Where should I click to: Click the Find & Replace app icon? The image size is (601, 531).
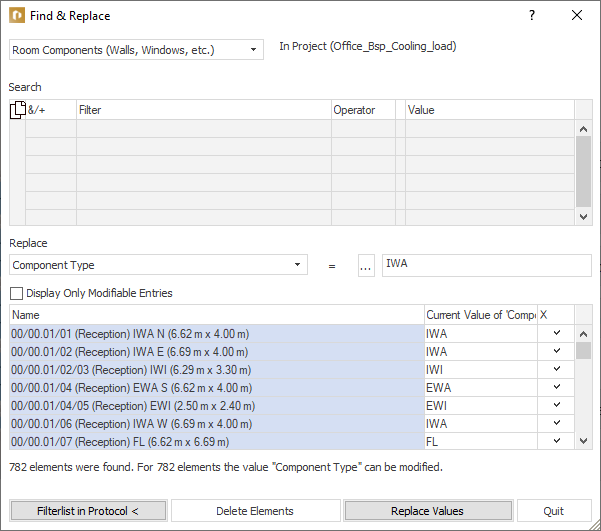[17, 16]
